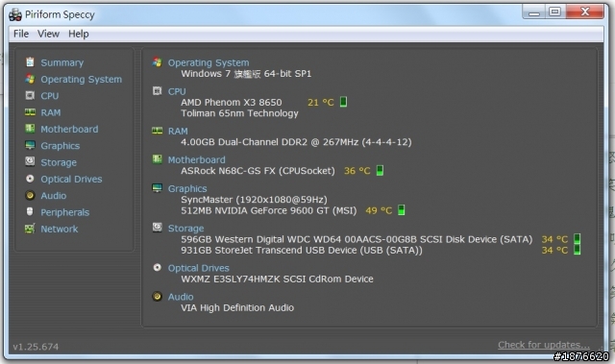615x364 pixels.
Task: Click the CPU chip icon in summary panel
Action: pos(157,91)
